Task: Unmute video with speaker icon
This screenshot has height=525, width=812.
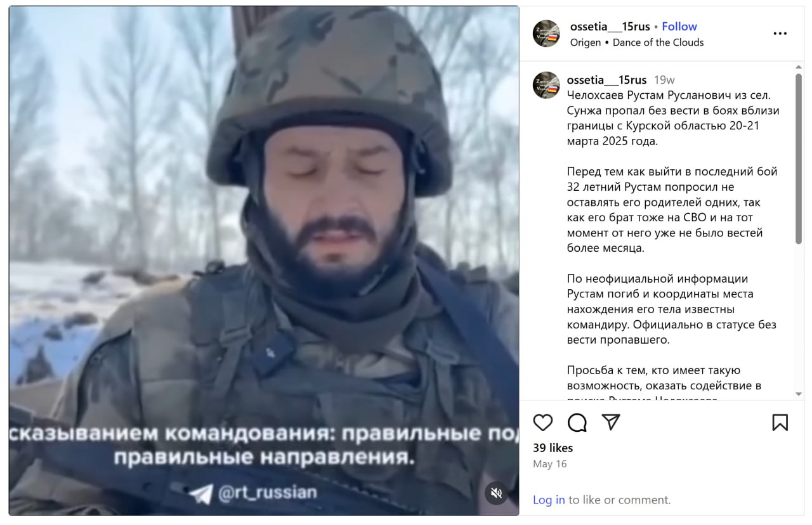Action: (497, 493)
